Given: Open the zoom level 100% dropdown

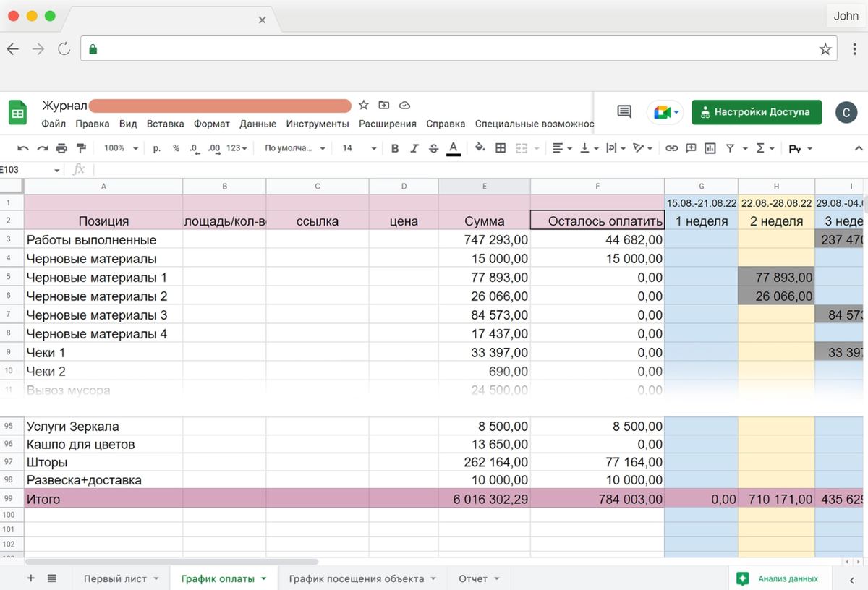Looking at the screenshot, I should (121, 148).
